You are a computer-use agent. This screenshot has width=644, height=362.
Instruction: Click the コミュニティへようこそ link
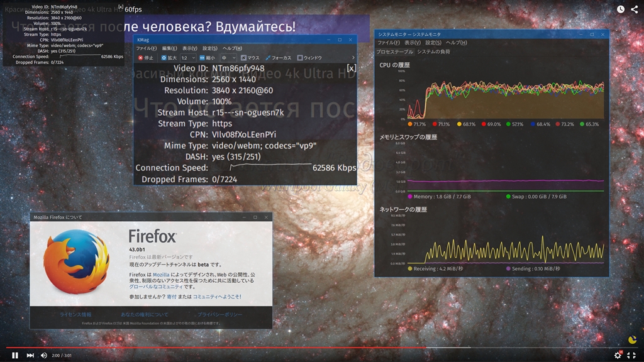click(x=217, y=297)
